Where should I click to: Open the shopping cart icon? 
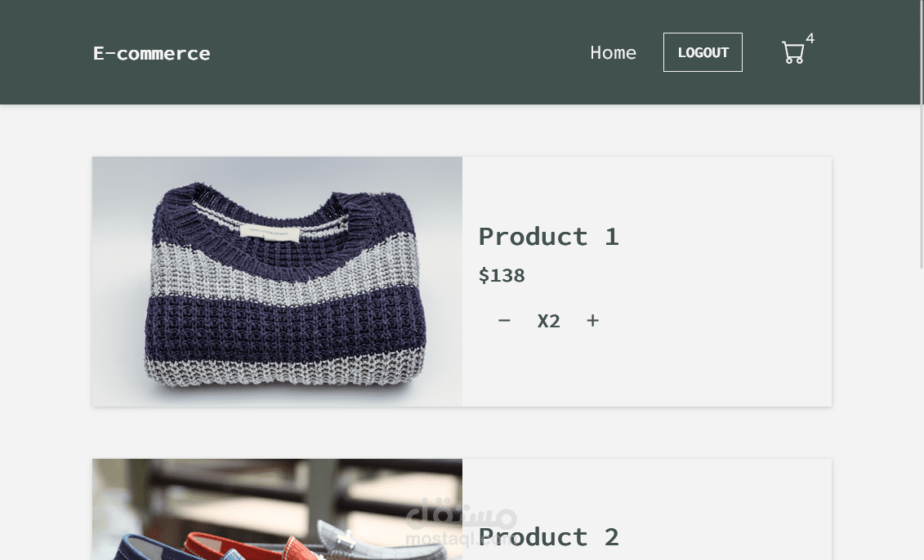point(792,53)
